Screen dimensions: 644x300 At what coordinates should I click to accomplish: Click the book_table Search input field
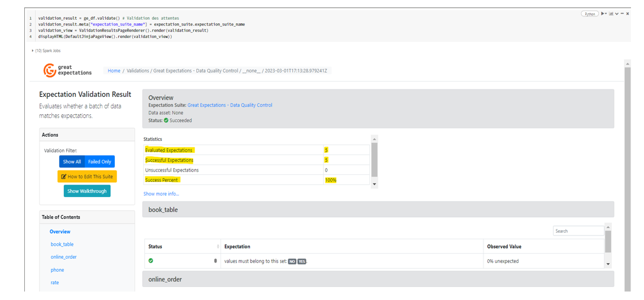point(578,231)
